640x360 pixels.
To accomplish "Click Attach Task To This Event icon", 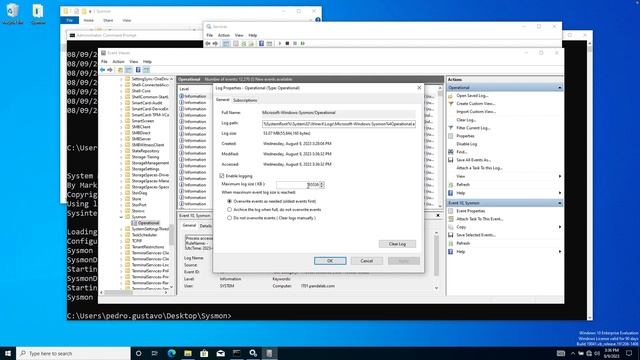I will [x=451, y=219].
